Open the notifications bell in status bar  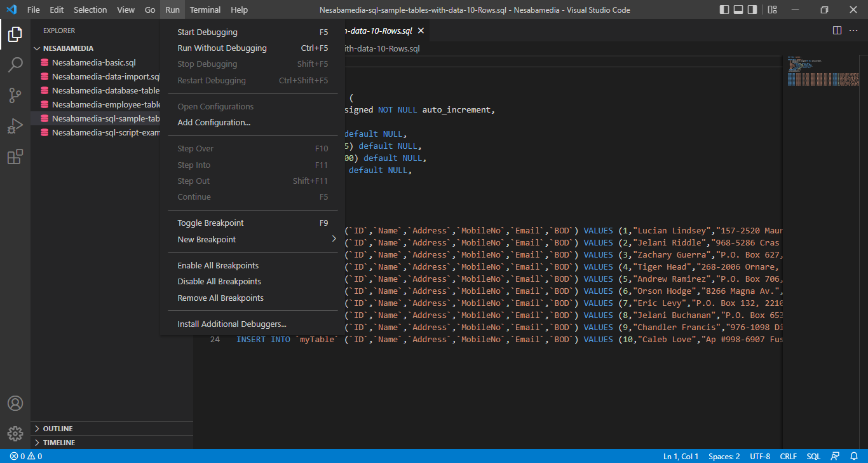click(x=854, y=456)
